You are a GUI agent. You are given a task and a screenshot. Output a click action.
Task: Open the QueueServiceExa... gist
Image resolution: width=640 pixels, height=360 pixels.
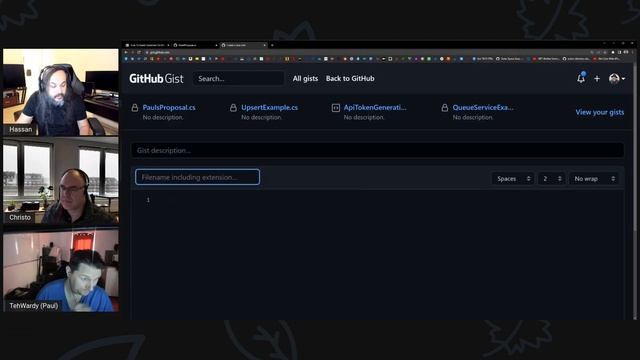[x=483, y=107]
